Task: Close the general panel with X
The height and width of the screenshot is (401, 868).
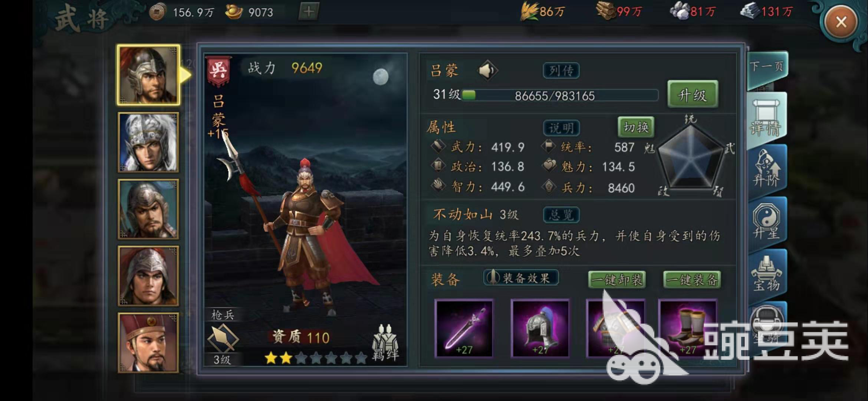Action: pyautogui.click(x=841, y=22)
